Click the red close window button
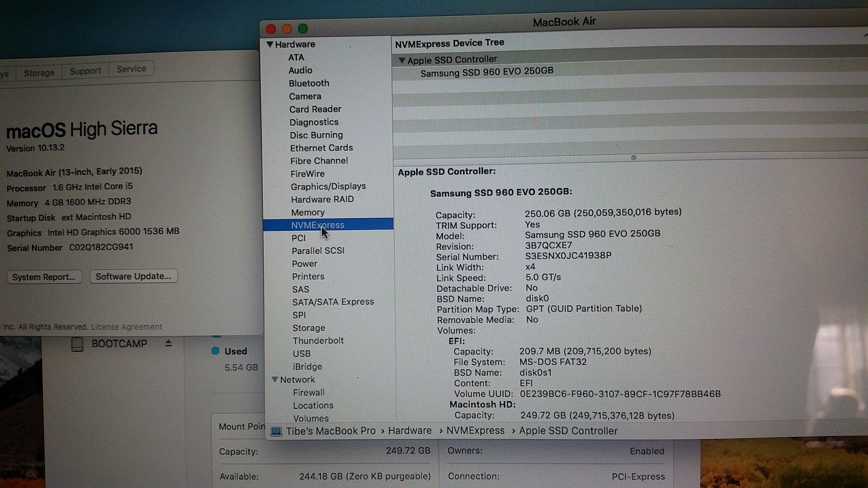Screen dimensions: 868x488 (271, 29)
